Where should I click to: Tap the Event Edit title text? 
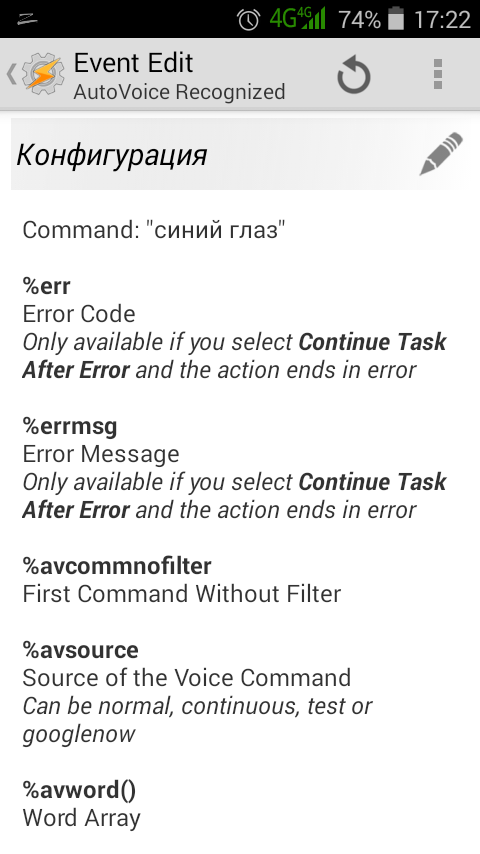(133, 63)
